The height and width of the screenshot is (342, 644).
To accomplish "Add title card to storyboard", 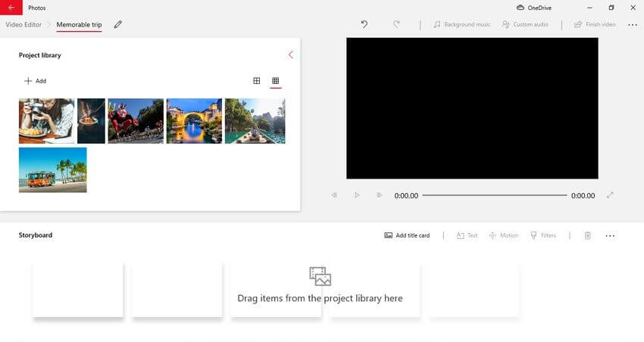I will click(x=407, y=235).
